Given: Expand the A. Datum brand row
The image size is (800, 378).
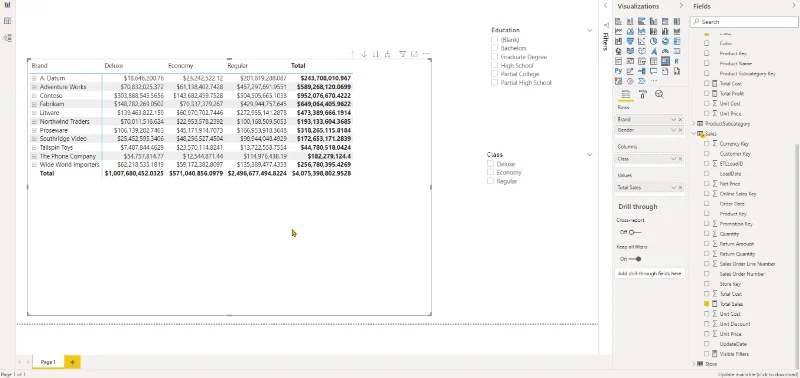Looking at the screenshot, I should point(34,79).
